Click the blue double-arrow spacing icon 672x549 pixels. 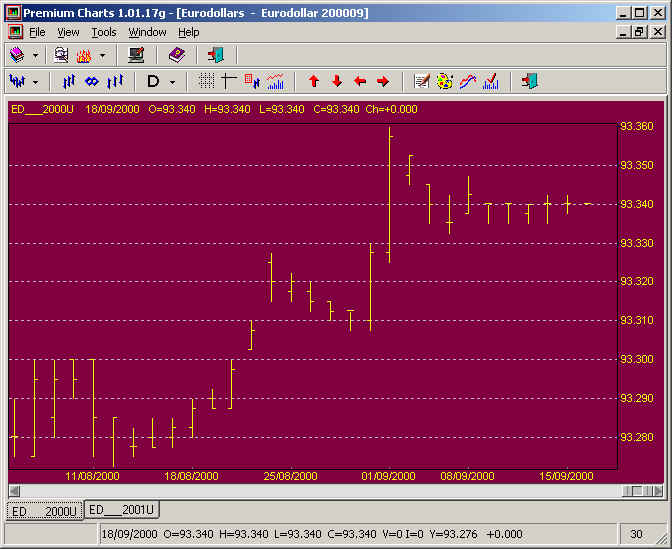92,81
